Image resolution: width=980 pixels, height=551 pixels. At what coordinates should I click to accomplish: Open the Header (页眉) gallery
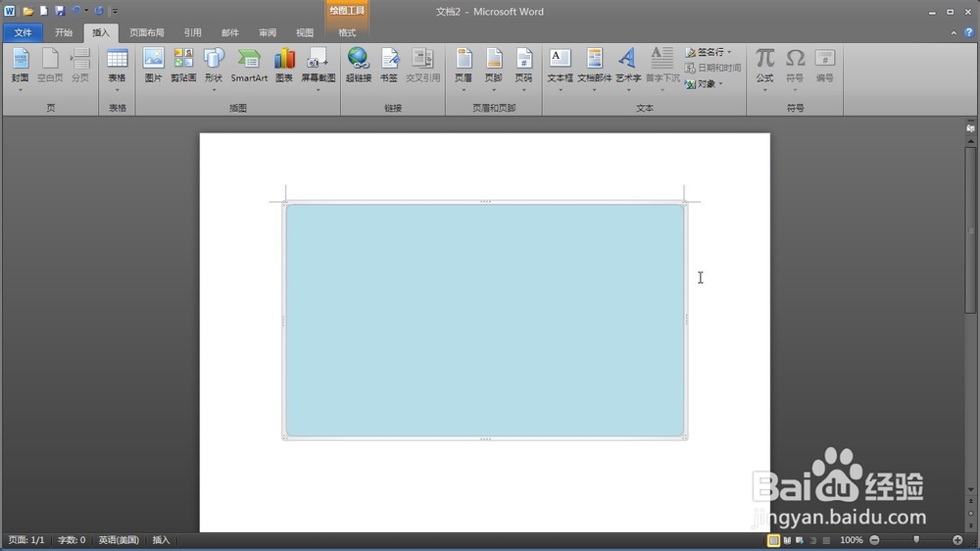click(x=464, y=68)
